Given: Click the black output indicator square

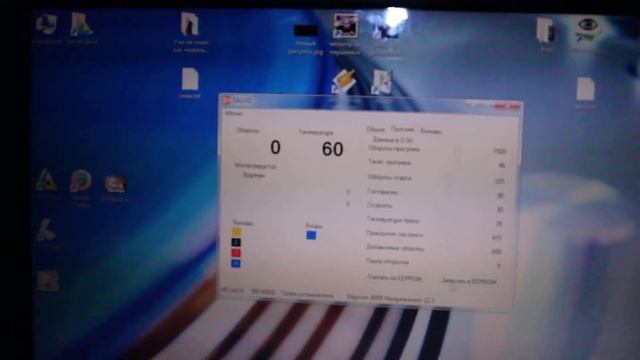Looking at the screenshot, I should [236, 242].
